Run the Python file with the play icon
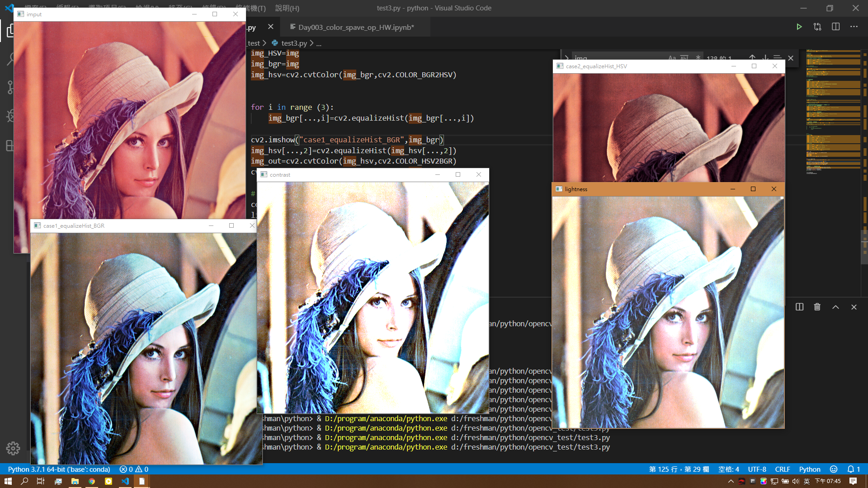 click(x=799, y=27)
